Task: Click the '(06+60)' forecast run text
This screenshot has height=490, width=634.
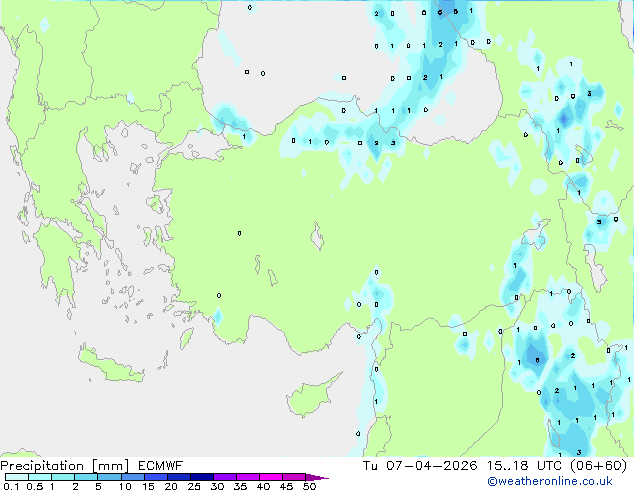Action: pos(598,466)
